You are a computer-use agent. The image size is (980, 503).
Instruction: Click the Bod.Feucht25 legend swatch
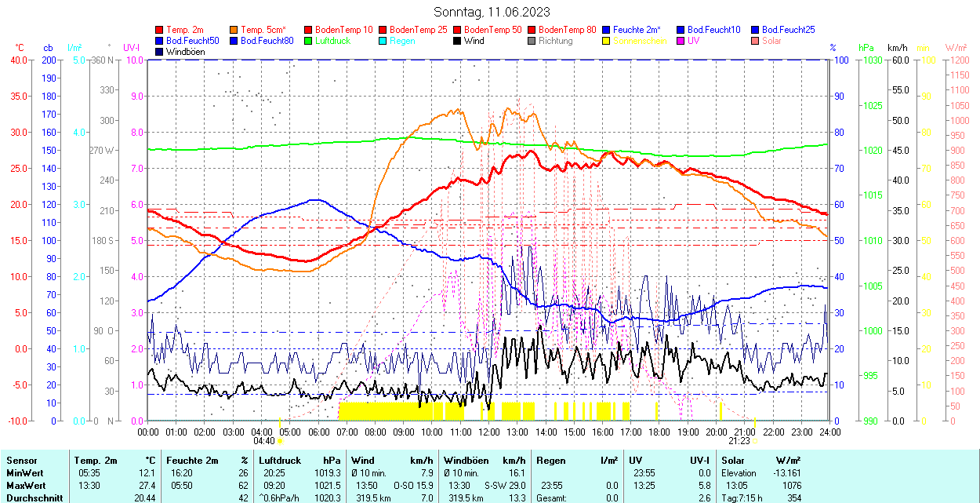[x=755, y=30]
